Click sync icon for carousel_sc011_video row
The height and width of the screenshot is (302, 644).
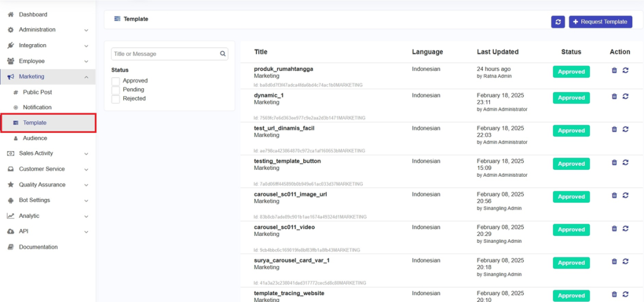(x=626, y=228)
